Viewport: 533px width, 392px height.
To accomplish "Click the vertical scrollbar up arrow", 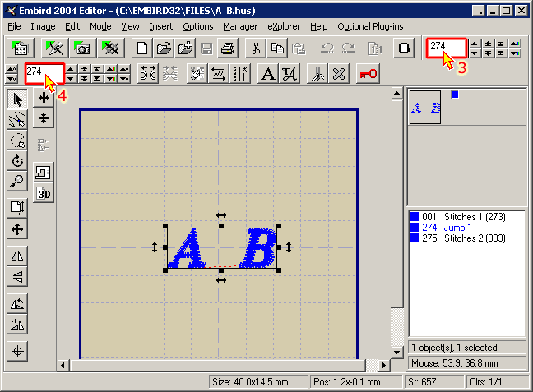I will (x=396, y=93).
